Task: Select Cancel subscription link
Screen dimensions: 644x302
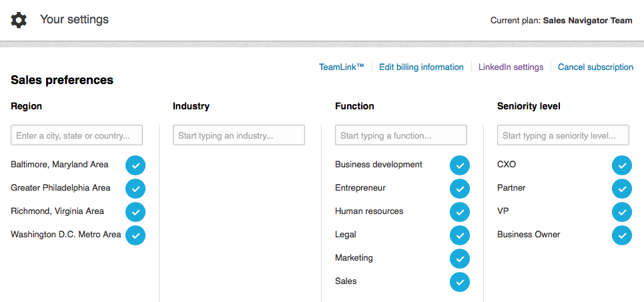Action: [x=595, y=67]
